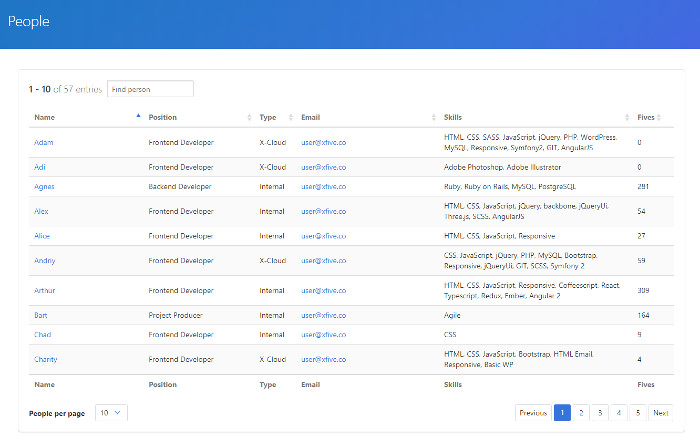Click the Position column header
700x438 pixels.
[162, 117]
